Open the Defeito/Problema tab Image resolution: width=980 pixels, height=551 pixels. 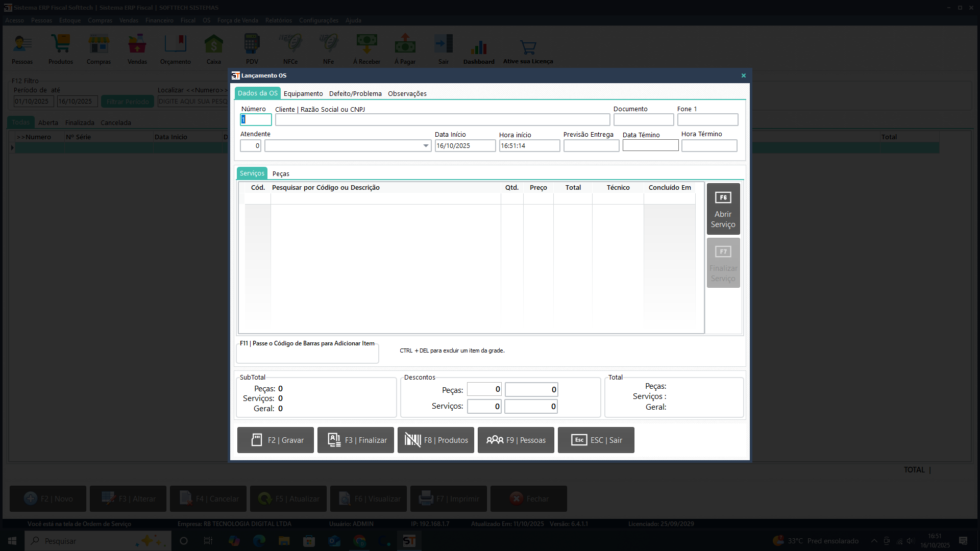coord(355,93)
